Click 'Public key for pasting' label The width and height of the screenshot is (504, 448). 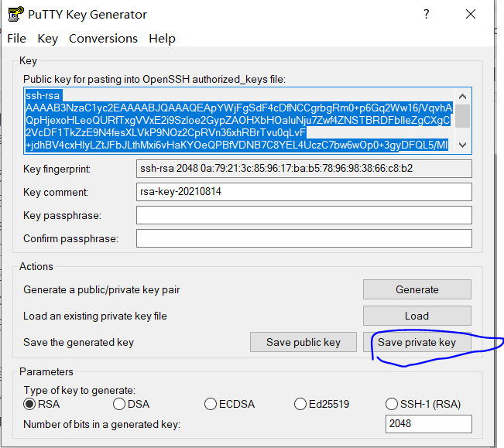click(154, 80)
